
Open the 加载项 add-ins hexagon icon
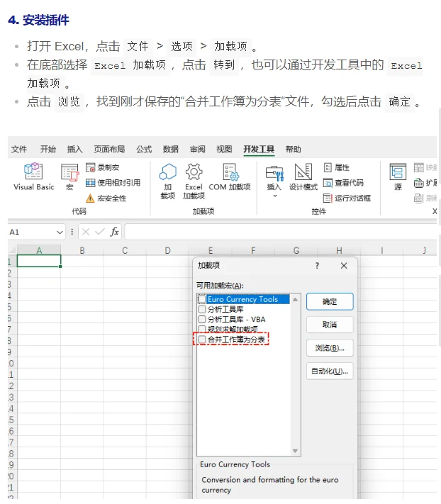click(168, 181)
